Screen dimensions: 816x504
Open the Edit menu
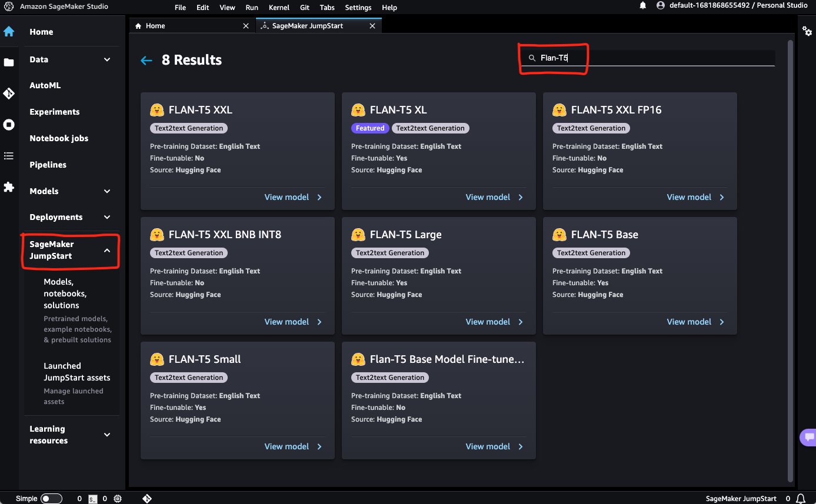pyautogui.click(x=203, y=8)
